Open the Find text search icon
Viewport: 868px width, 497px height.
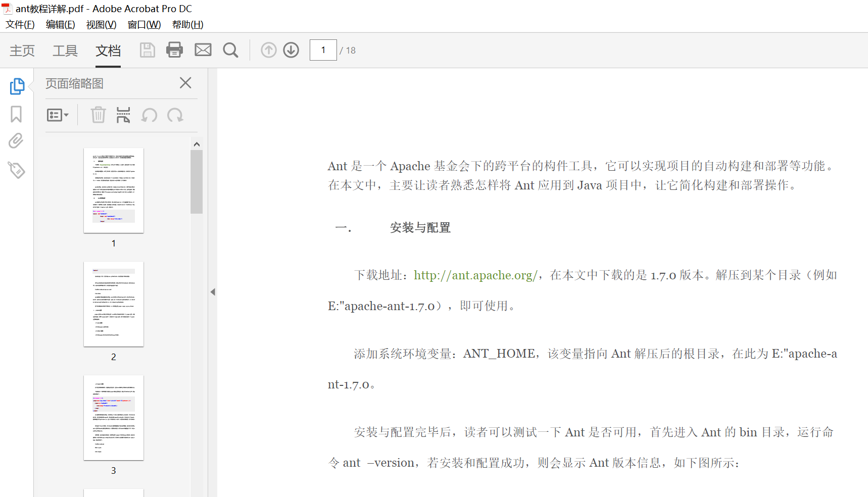coord(230,50)
